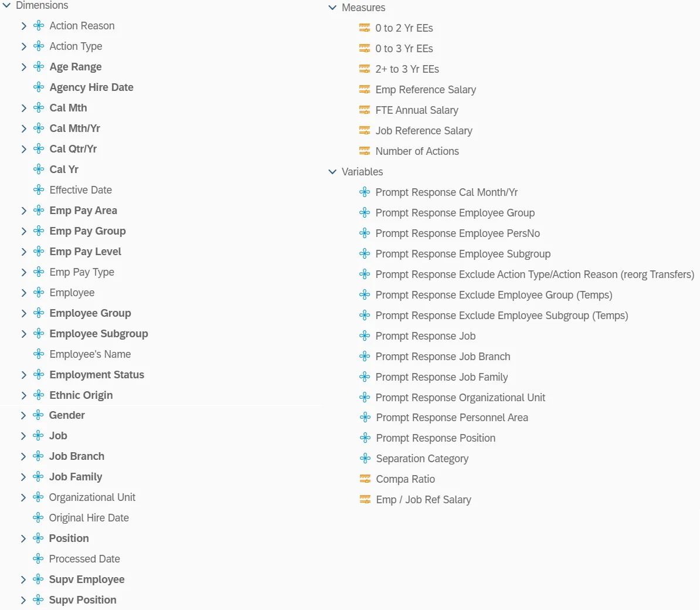700x610 pixels.
Task: Click the measure icon next to FTE Annual Salary
Action: (365, 110)
